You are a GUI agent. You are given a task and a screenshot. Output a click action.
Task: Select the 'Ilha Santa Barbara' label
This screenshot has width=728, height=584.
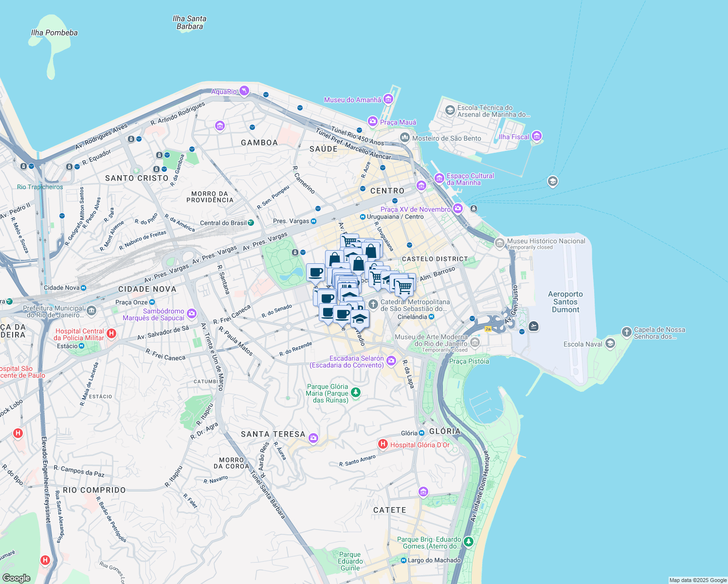tap(190, 22)
